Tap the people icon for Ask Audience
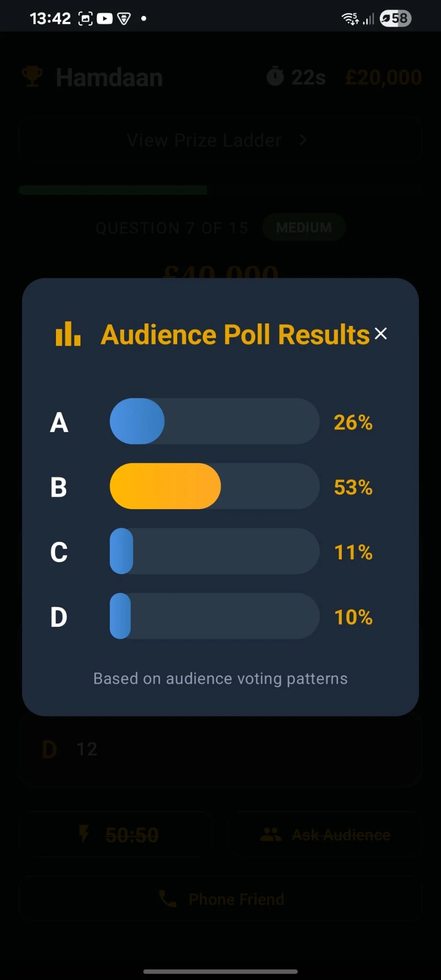 [x=271, y=835]
